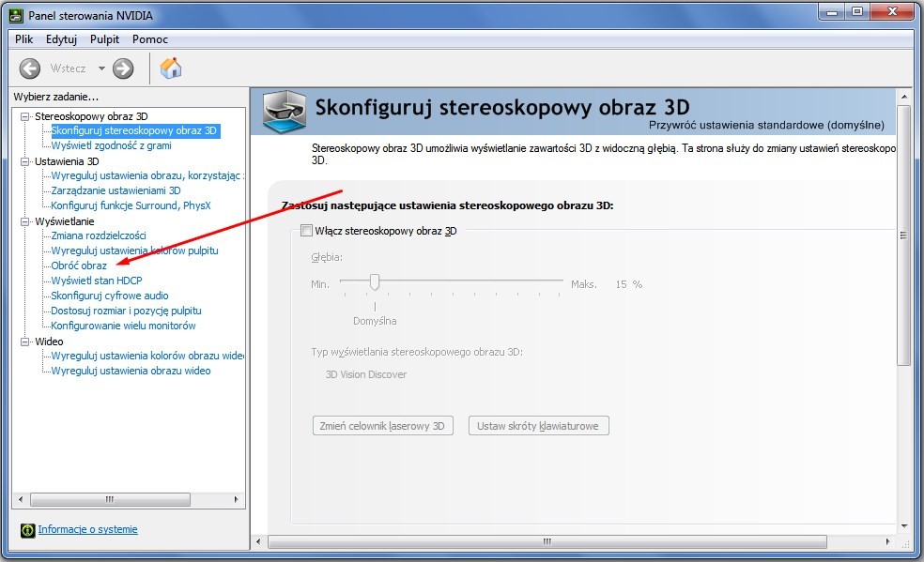This screenshot has width=924, height=562.
Task: Click main panel scroll left arrow
Action: (258, 541)
